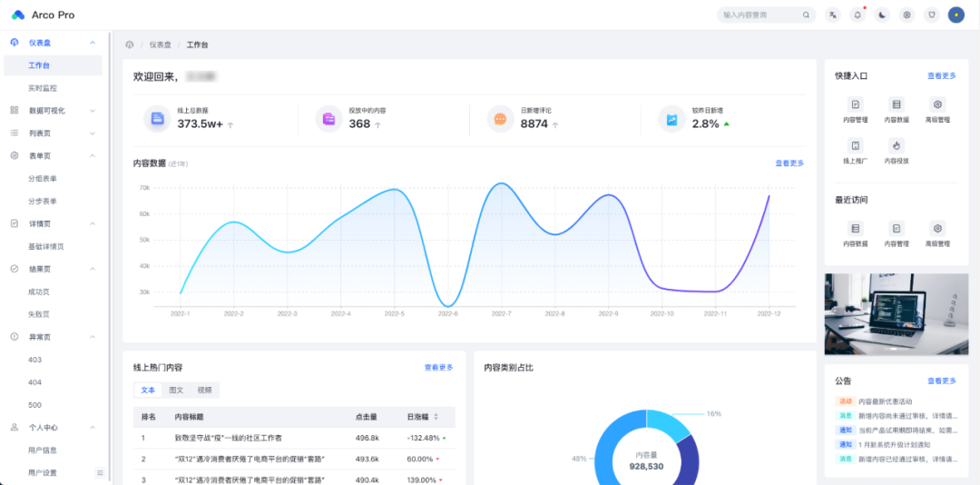Screen dimensions: 980x485
Task: Open 线上推广 shortcut icon
Action: tap(855, 146)
